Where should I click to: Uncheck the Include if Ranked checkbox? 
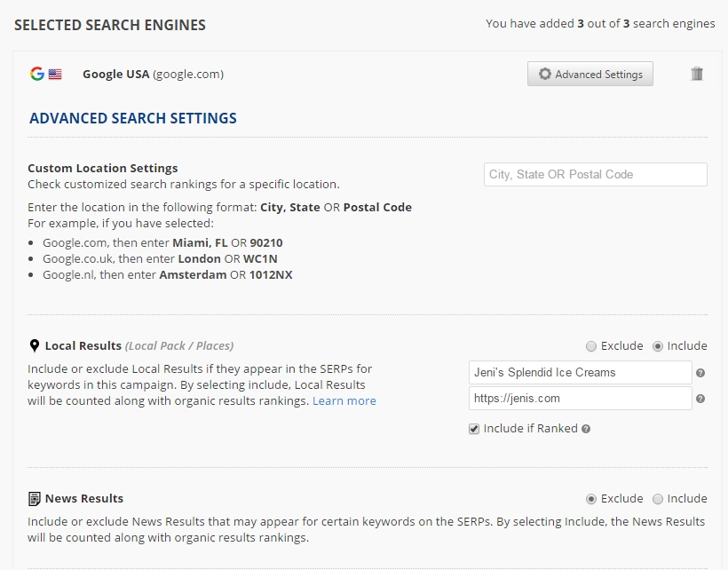tap(475, 429)
